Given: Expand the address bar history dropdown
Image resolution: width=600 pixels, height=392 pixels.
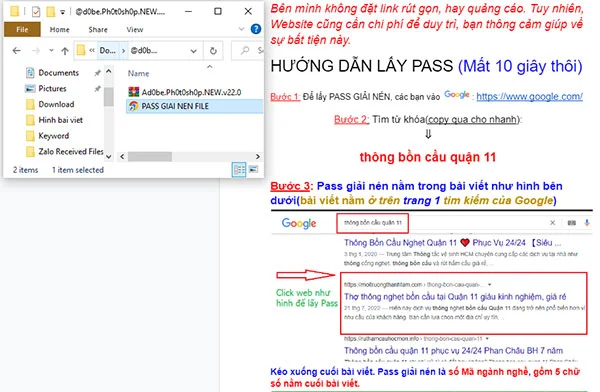Looking at the screenshot, I should pyautogui.click(x=194, y=51).
